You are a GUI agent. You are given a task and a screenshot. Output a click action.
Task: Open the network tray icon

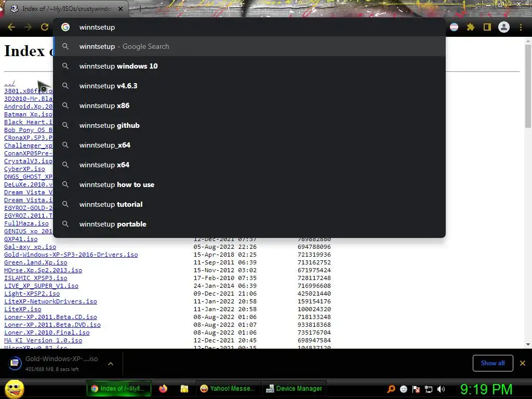pos(429,389)
